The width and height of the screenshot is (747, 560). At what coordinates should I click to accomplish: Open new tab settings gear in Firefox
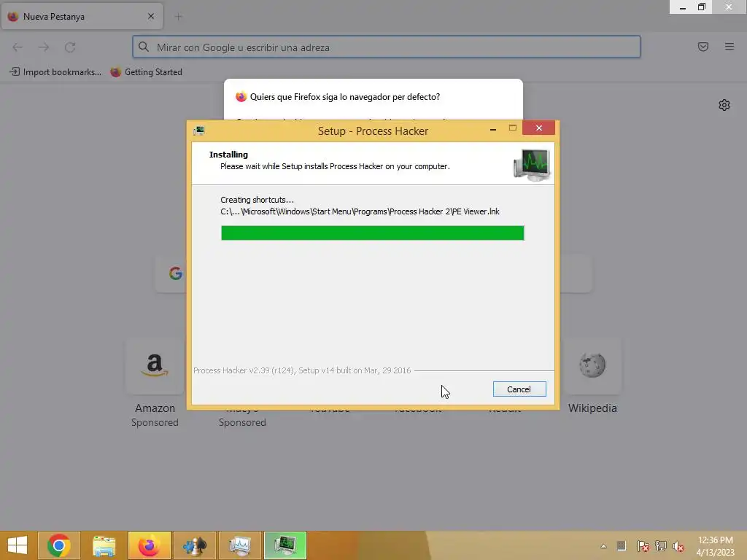click(x=724, y=105)
